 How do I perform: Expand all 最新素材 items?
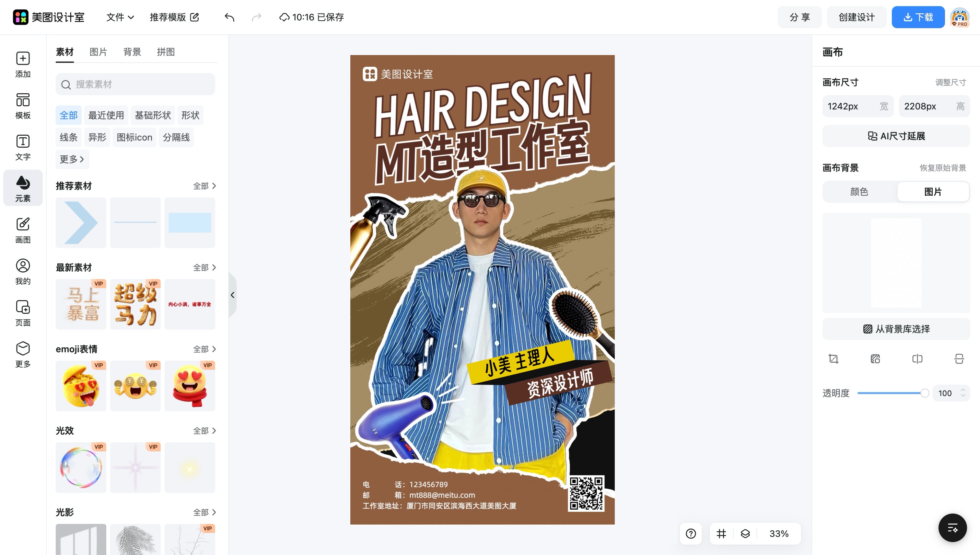204,267
